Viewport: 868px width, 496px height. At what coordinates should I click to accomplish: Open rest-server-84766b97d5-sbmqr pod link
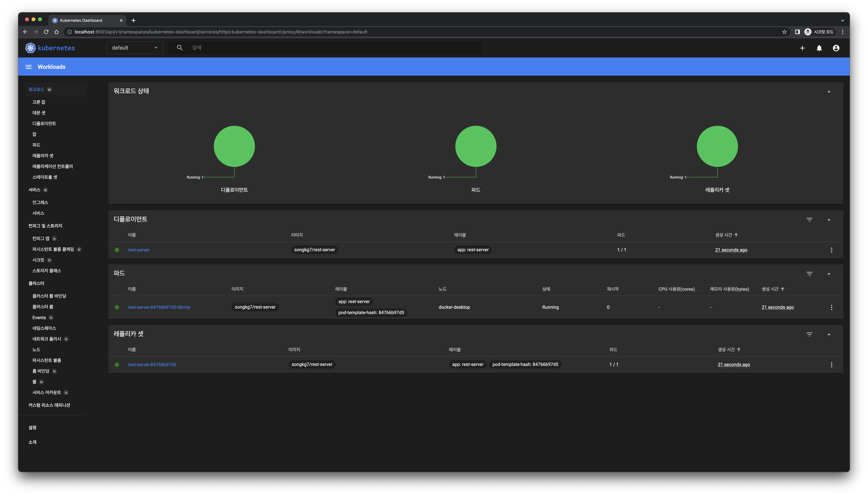(159, 307)
